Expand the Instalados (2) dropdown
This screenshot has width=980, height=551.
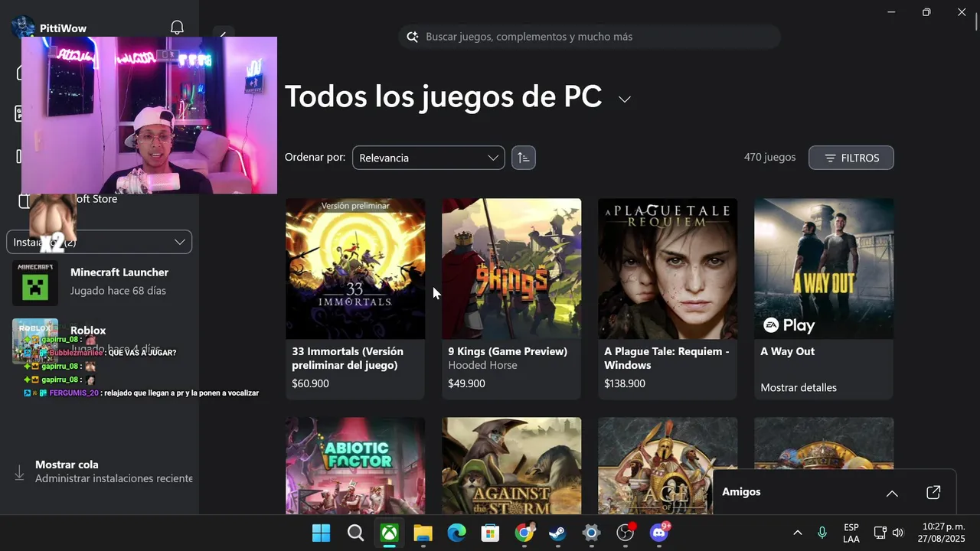pyautogui.click(x=100, y=242)
